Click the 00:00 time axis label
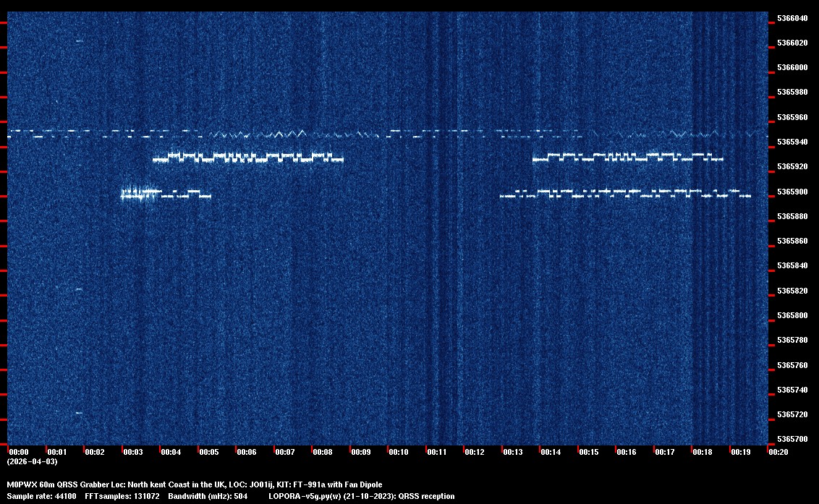819x504 pixels. point(18,452)
